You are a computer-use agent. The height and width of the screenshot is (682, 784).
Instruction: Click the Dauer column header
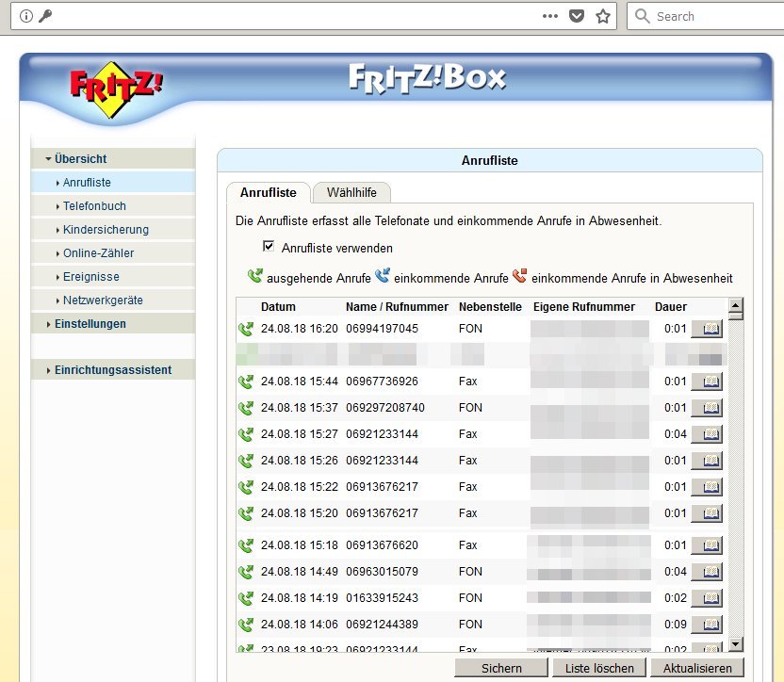[x=671, y=307]
